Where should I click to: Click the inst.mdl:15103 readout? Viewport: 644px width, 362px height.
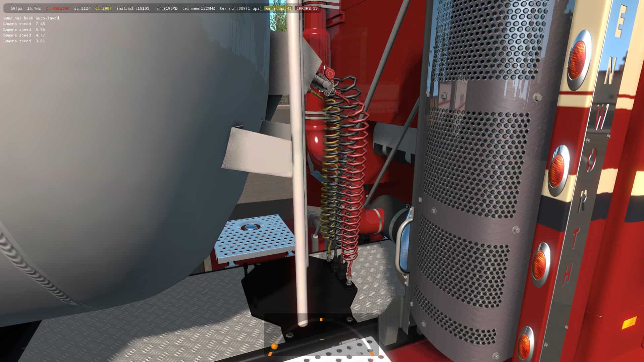133,8
